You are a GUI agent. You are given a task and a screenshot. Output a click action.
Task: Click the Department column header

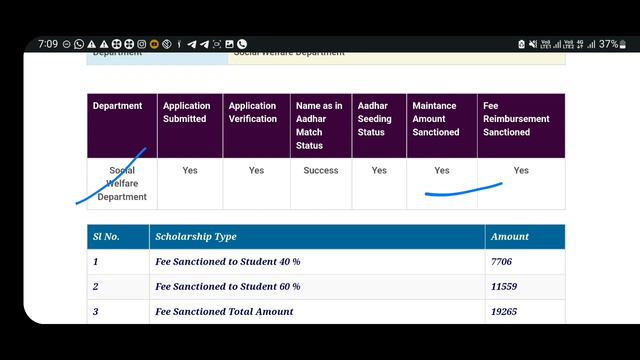pos(122,126)
